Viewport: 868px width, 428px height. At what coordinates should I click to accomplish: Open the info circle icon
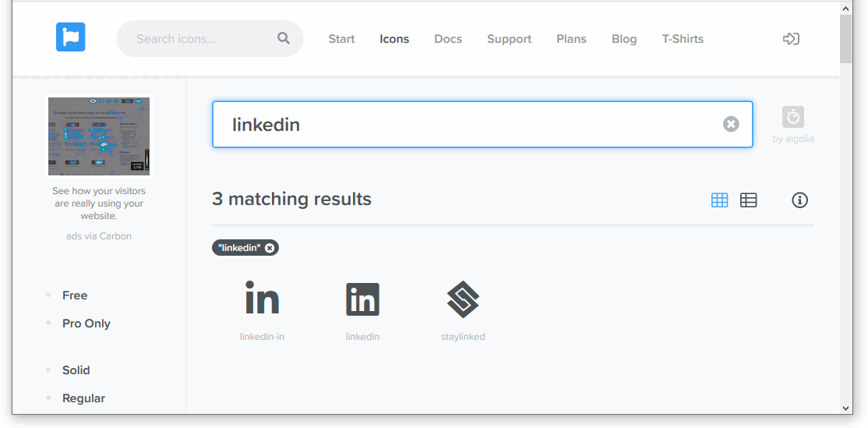pyautogui.click(x=799, y=200)
